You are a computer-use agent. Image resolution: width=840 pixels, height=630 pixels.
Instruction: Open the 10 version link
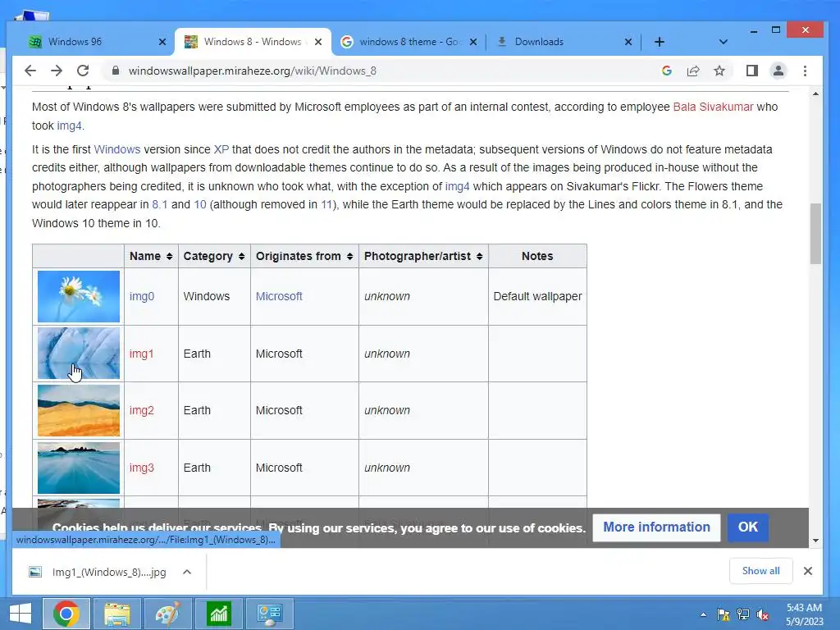click(200, 204)
